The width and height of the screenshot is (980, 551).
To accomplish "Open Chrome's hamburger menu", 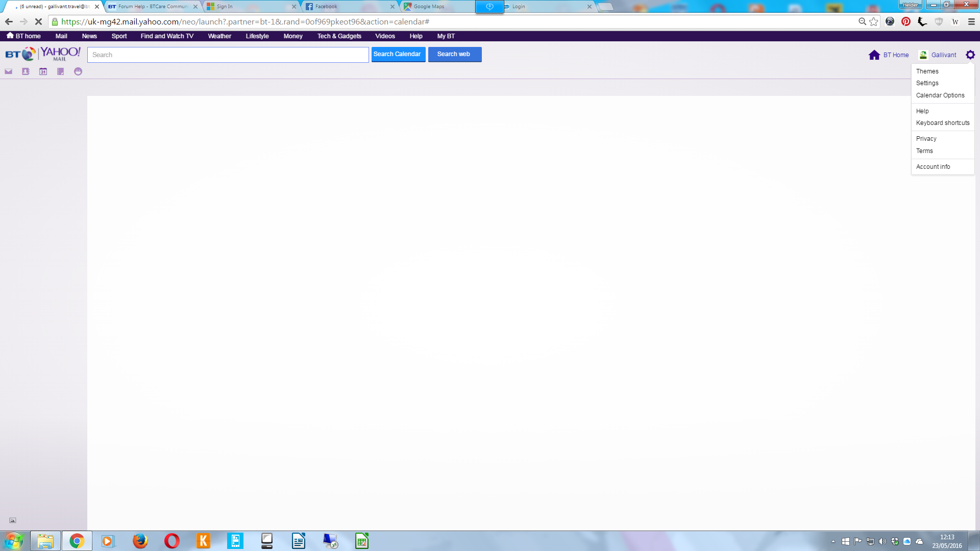I will click(x=971, y=21).
